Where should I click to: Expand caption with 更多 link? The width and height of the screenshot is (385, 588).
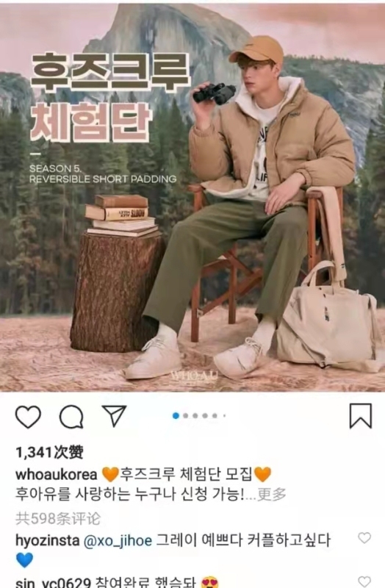point(272,494)
